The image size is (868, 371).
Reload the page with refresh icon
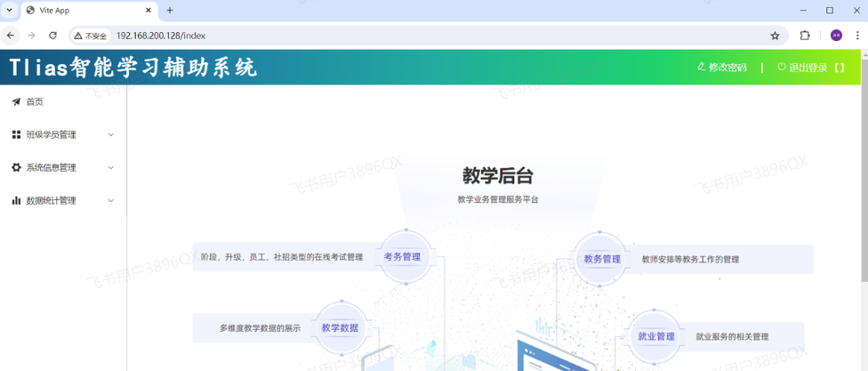[52, 36]
